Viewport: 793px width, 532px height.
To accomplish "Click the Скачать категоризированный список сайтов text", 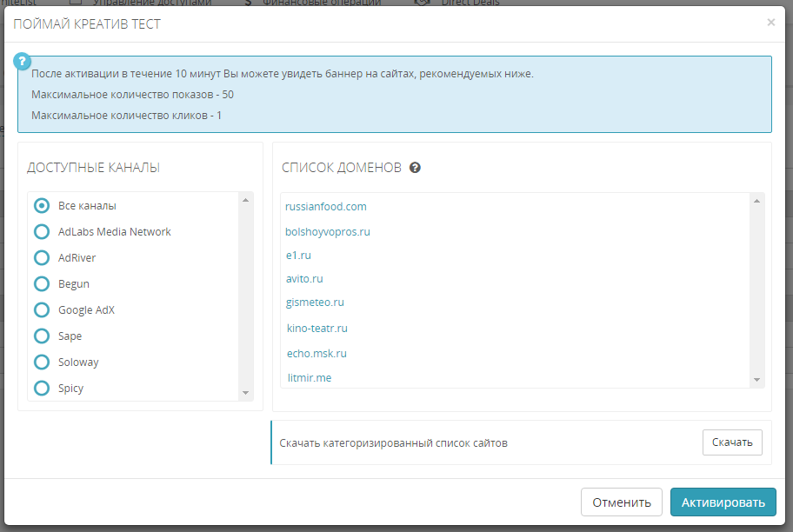I will point(394,443).
